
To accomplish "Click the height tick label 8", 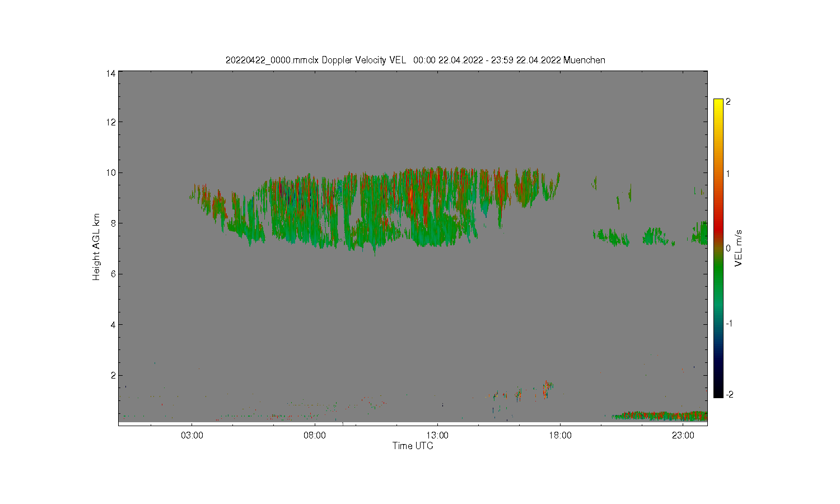I will coord(113,223).
